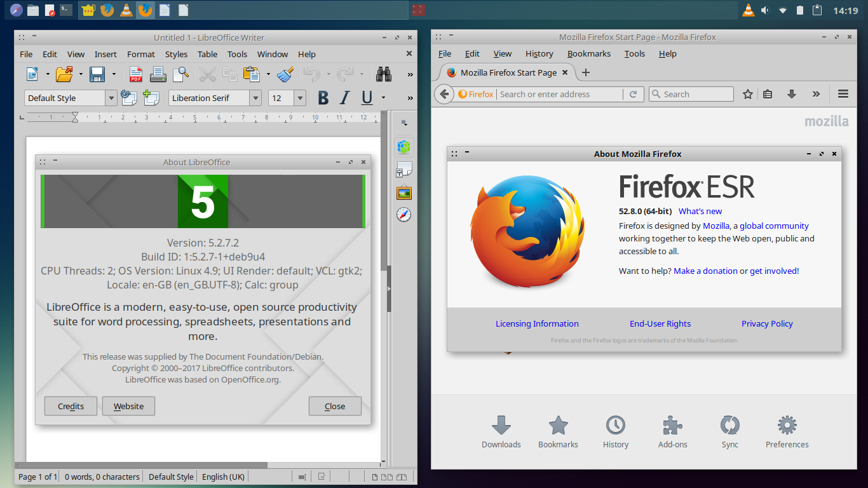This screenshot has height=488, width=868.
Task: Open the Licensing Information link
Action: (x=537, y=323)
